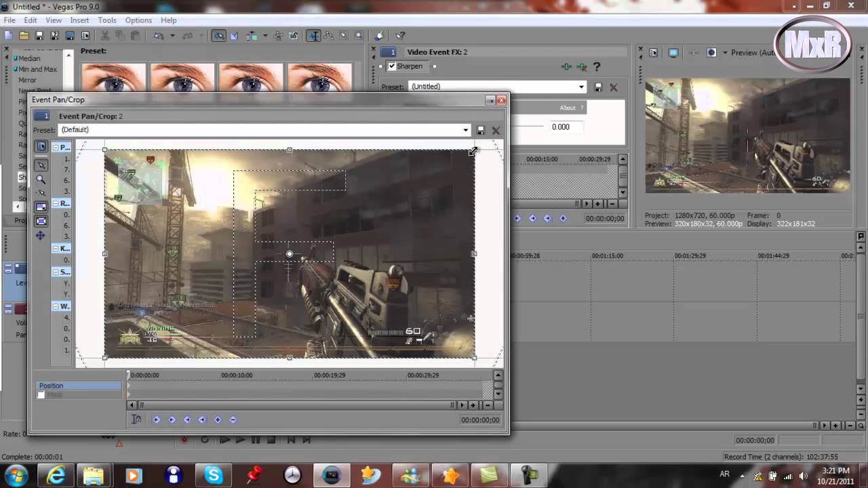Collapse the Position group in Pan/Crop properties
Viewport: 868px width, 488px height.
pyautogui.click(x=56, y=147)
